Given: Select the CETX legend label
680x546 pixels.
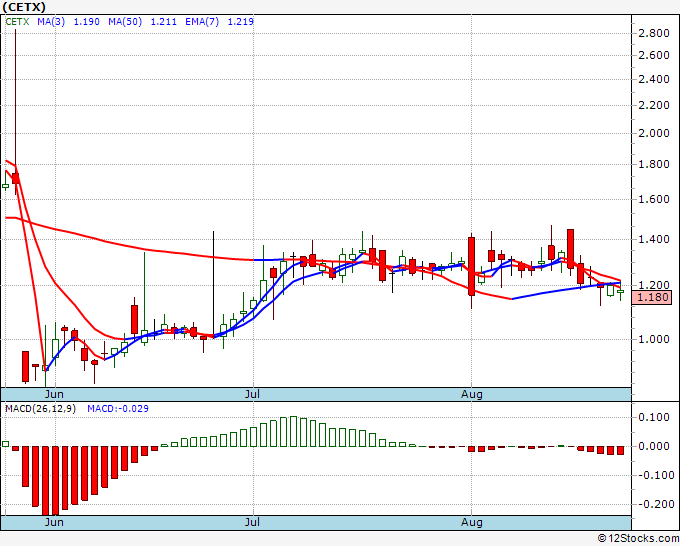Looking at the screenshot, I should [17, 22].
